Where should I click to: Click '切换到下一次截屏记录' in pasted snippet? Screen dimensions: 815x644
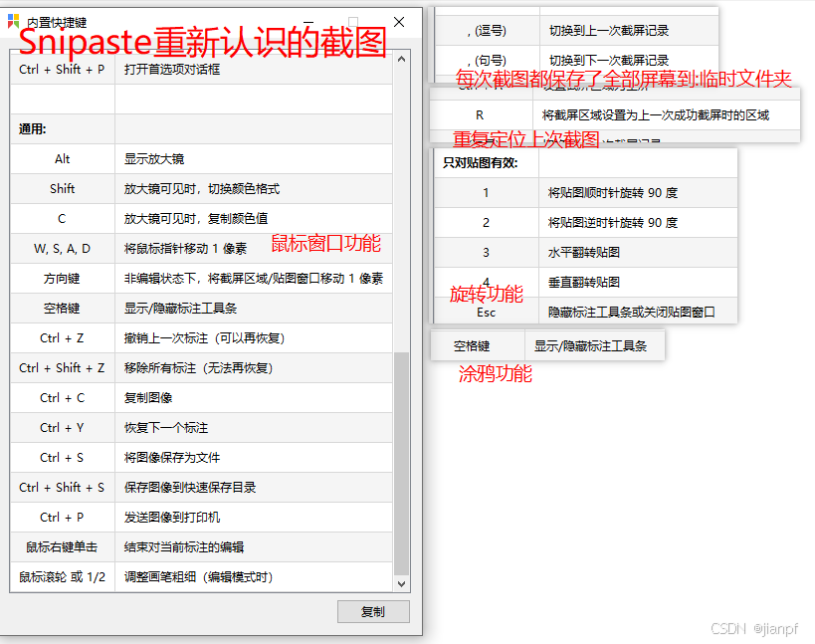pyautogui.click(x=609, y=61)
